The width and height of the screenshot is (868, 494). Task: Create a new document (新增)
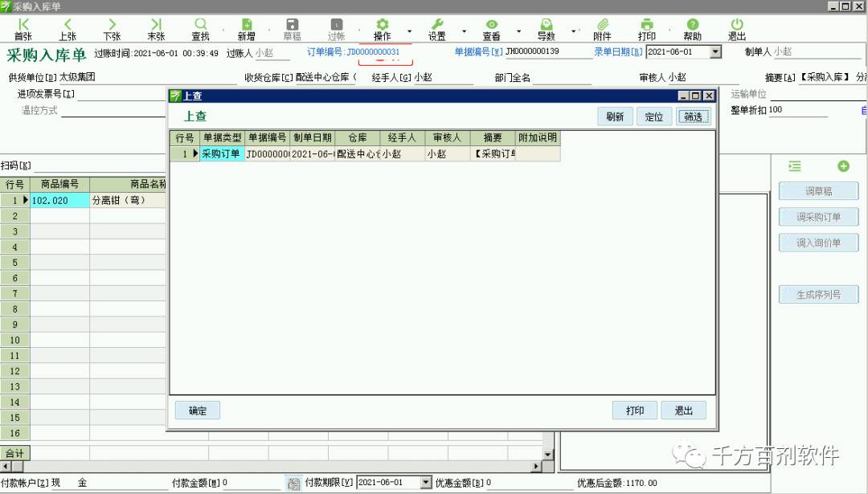pyautogui.click(x=247, y=30)
